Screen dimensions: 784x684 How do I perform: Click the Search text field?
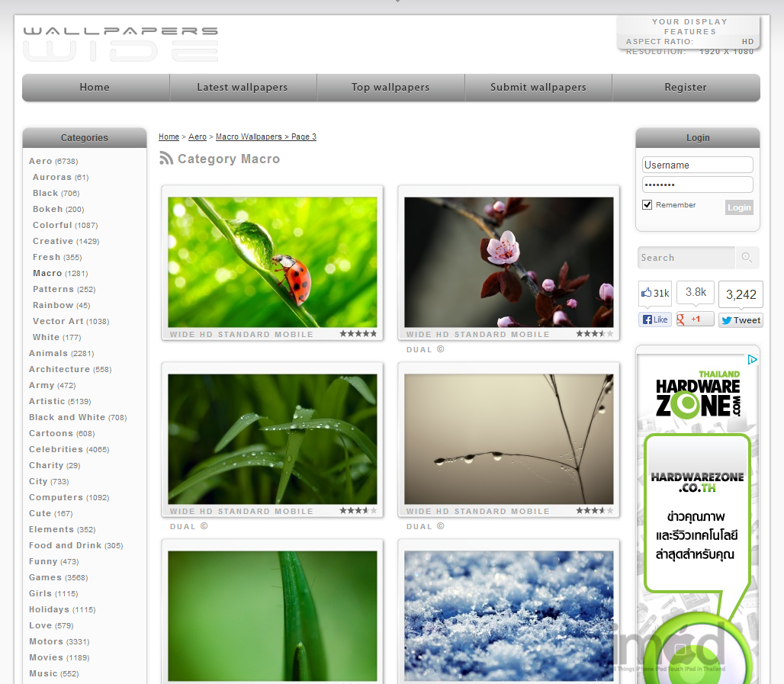pyautogui.click(x=686, y=258)
